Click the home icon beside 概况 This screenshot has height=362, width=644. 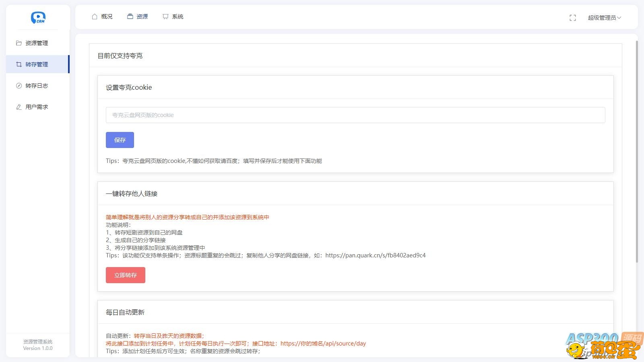[95, 16]
